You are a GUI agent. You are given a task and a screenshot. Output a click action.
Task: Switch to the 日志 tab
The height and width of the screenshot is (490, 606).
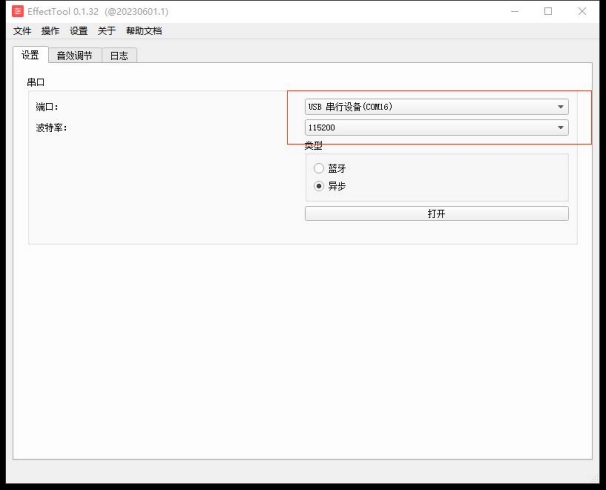click(x=119, y=56)
